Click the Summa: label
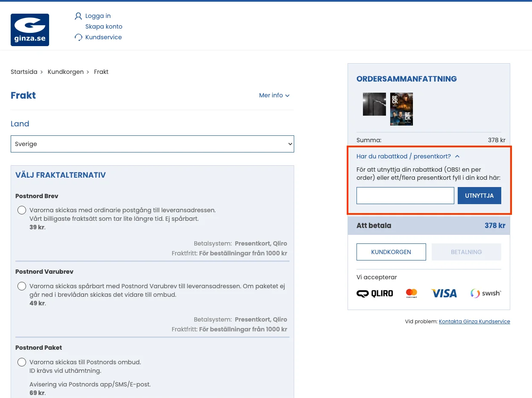Viewport: 532px width, 398px height. [x=369, y=140]
